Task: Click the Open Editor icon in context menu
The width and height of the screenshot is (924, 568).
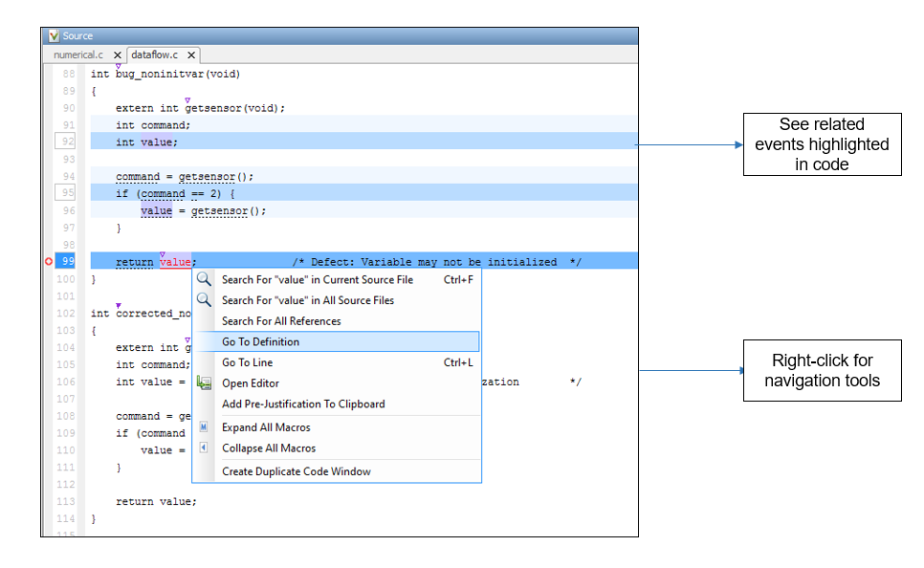Action: click(204, 383)
